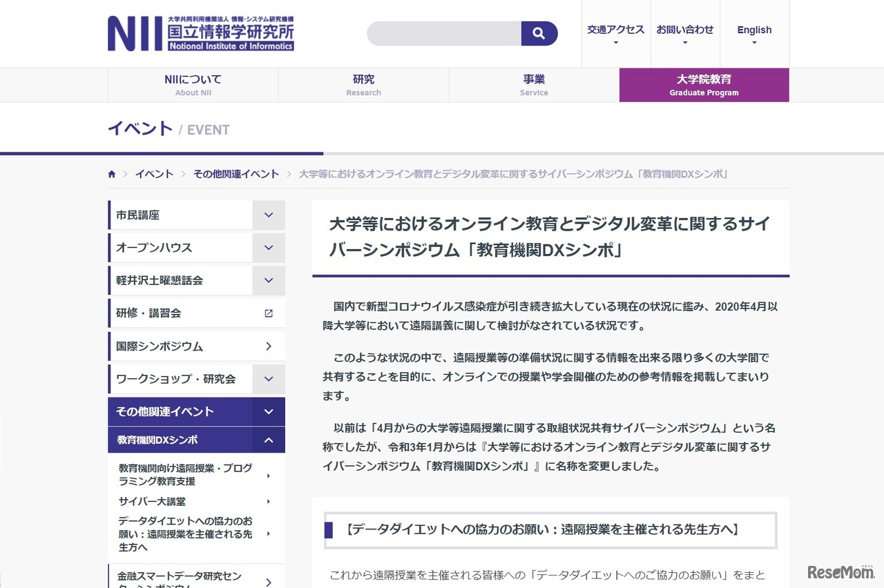Expand the ワークショップ・研究会 menu
Image resolution: width=884 pixels, height=588 pixels.
[x=269, y=378]
